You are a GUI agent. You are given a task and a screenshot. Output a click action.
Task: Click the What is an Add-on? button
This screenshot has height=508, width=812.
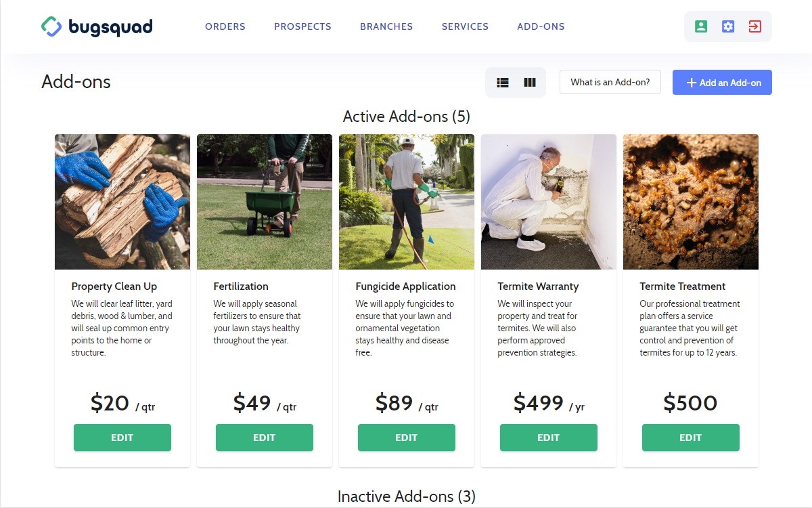tap(610, 82)
